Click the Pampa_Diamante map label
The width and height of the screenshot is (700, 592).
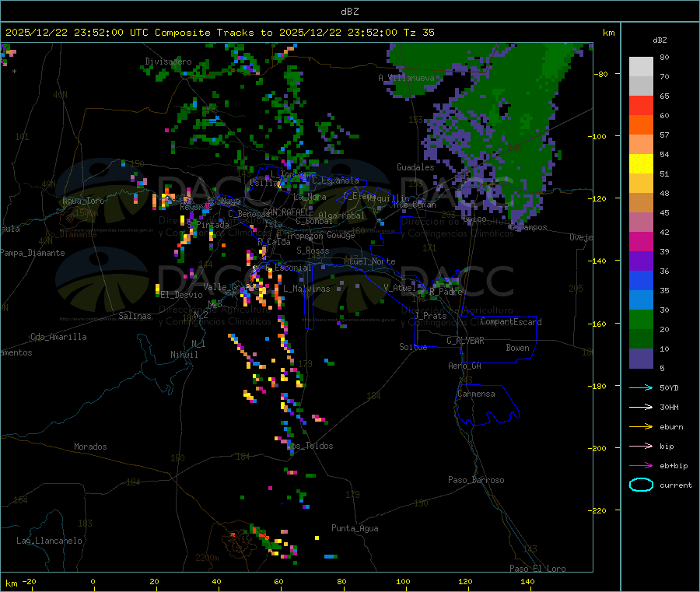click(33, 253)
